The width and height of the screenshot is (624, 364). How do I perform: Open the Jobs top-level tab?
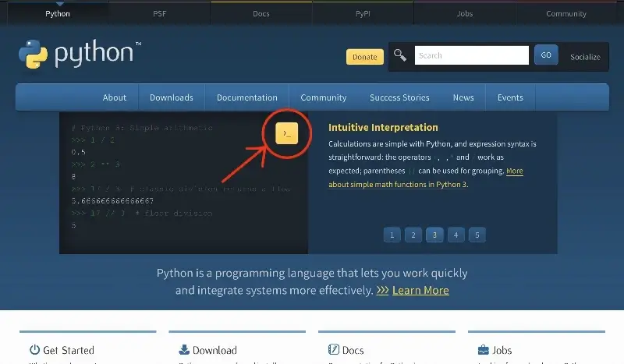click(x=465, y=13)
